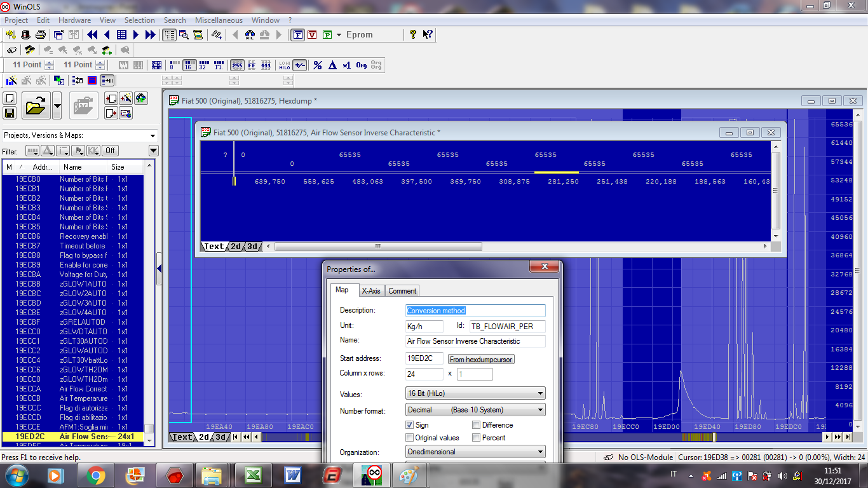Click the black top hat icon
Image resolution: width=868 pixels, height=488 pixels.
point(26,35)
